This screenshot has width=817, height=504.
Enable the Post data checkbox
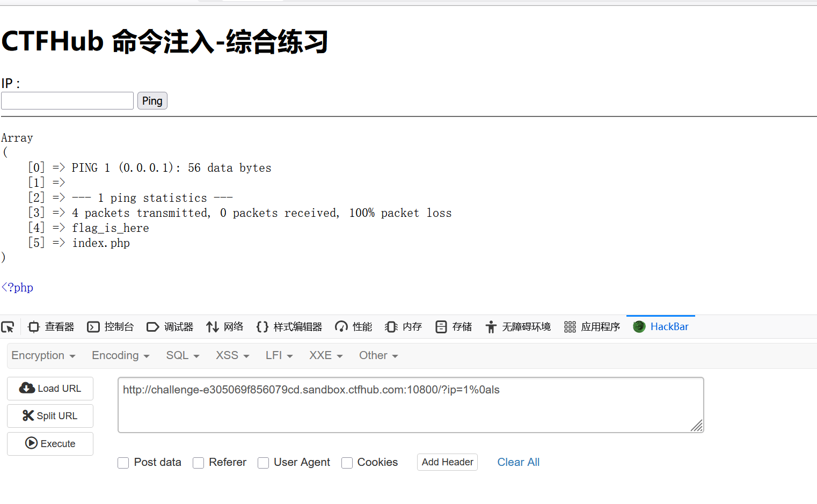pyautogui.click(x=123, y=463)
